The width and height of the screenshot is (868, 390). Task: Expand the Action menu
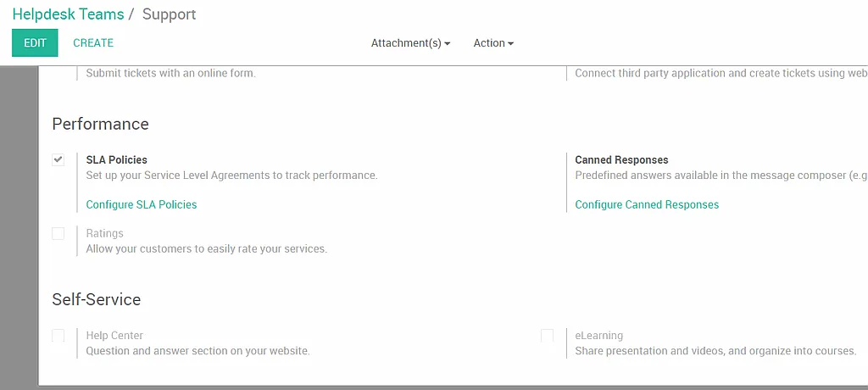point(493,42)
